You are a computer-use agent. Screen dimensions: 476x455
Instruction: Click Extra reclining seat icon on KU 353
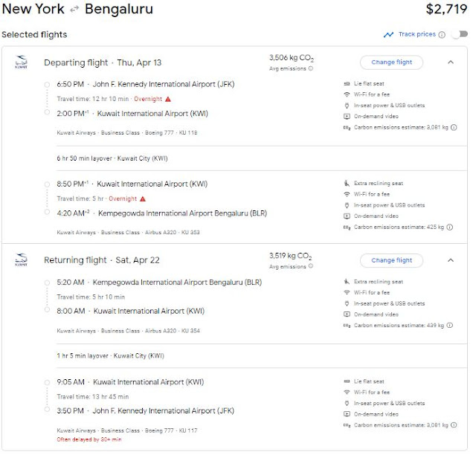coord(347,184)
